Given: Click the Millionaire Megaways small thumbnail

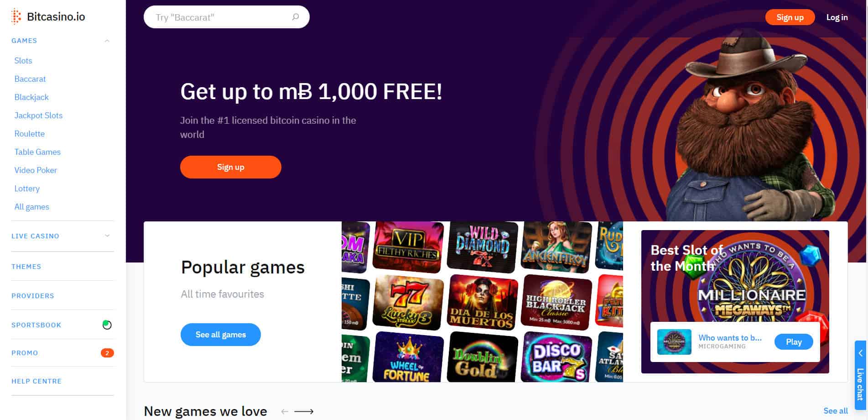Looking at the screenshot, I should pos(674,342).
